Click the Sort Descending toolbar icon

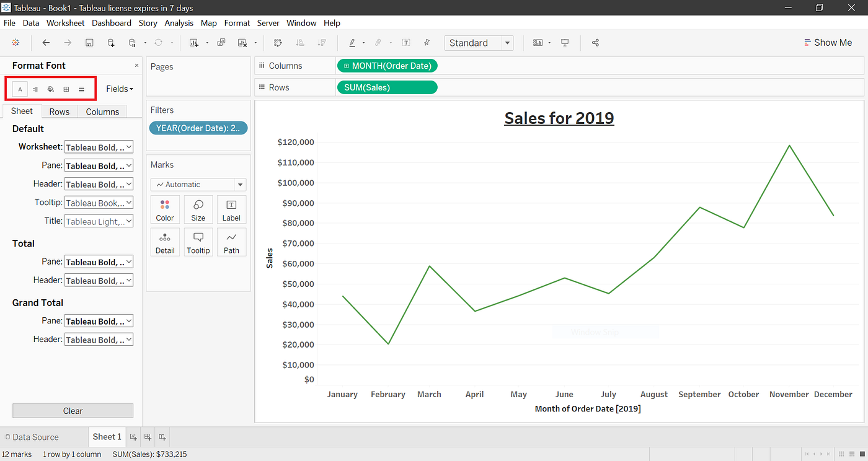click(321, 43)
